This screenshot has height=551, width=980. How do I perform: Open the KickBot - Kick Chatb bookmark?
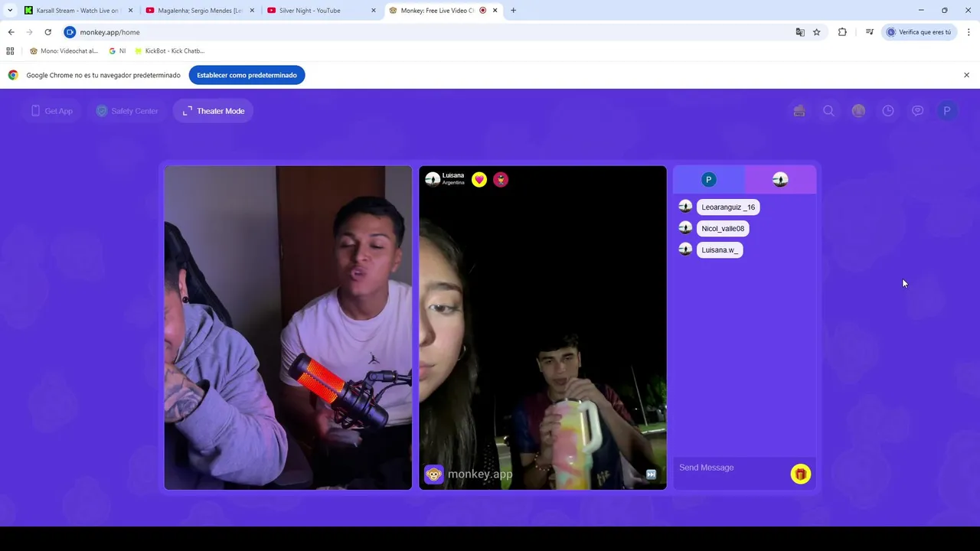click(x=169, y=51)
